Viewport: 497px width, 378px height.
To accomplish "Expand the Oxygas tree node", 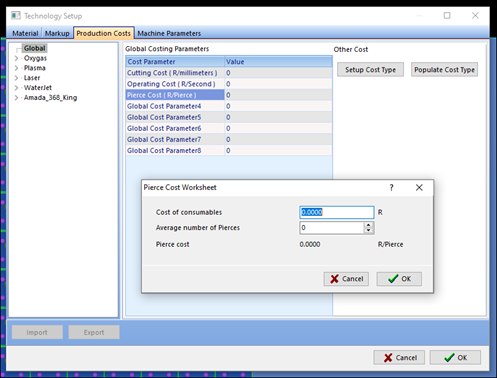I will pyautogui.click(x=16, y=58).
